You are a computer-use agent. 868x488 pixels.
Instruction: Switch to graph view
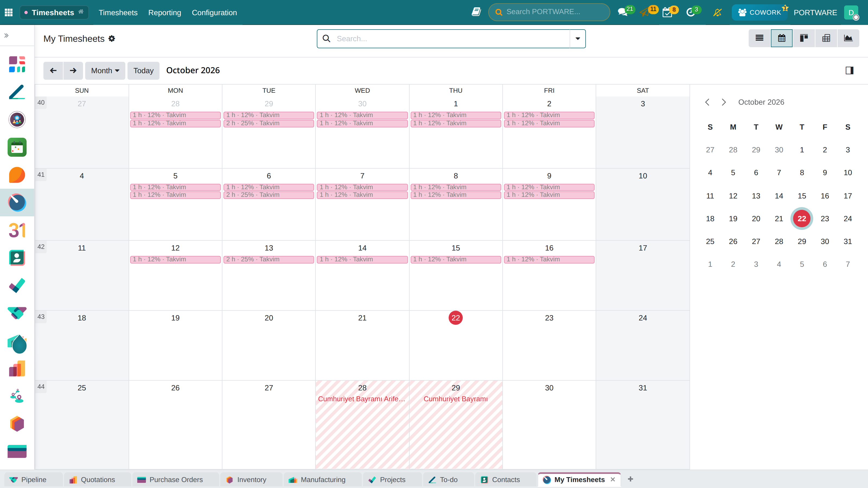848,38
